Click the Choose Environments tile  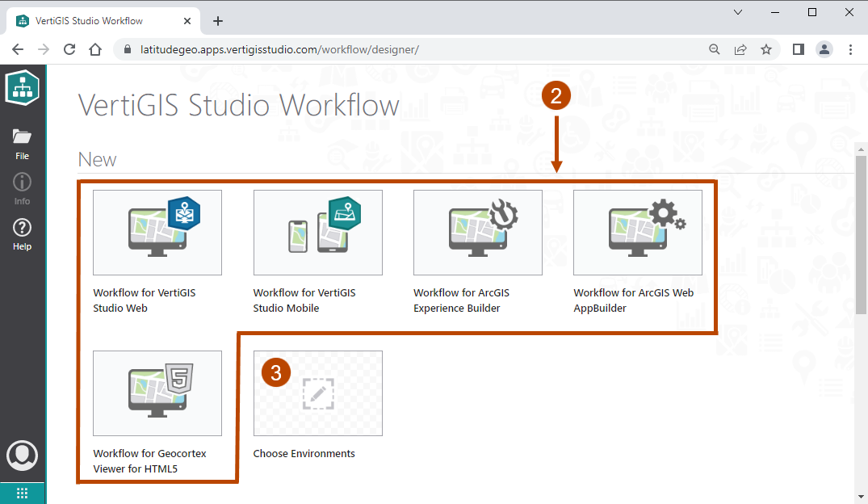tap(317, 393)
